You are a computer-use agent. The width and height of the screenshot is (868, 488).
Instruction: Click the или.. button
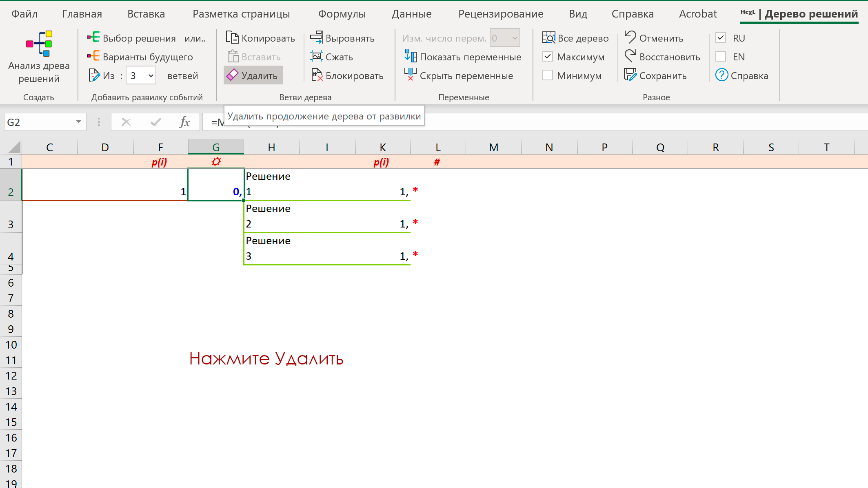(x=195, y=38)
